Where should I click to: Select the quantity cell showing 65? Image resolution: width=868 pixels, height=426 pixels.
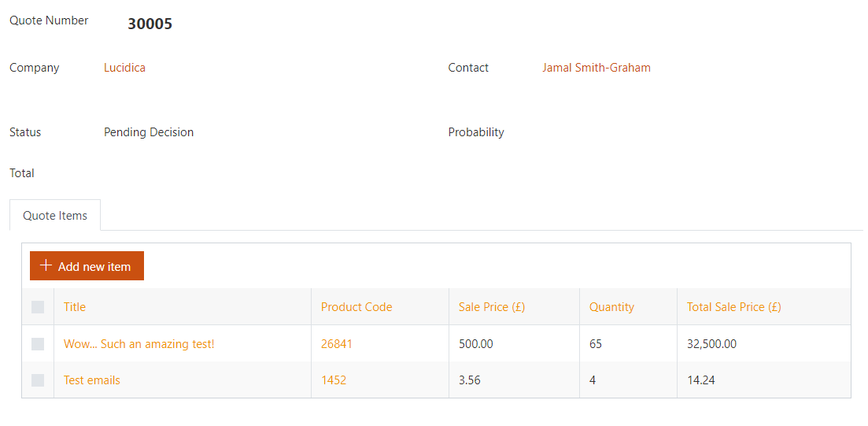tap(628, 343)
